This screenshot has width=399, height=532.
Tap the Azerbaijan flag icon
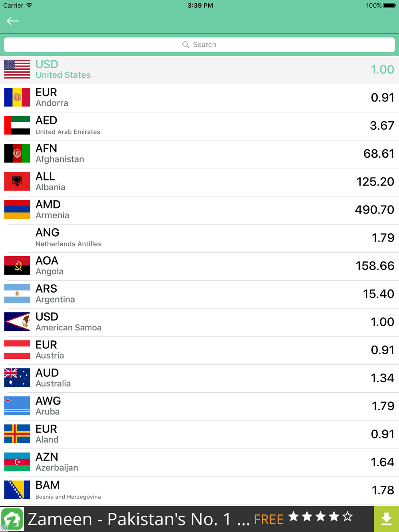[17, 462]
